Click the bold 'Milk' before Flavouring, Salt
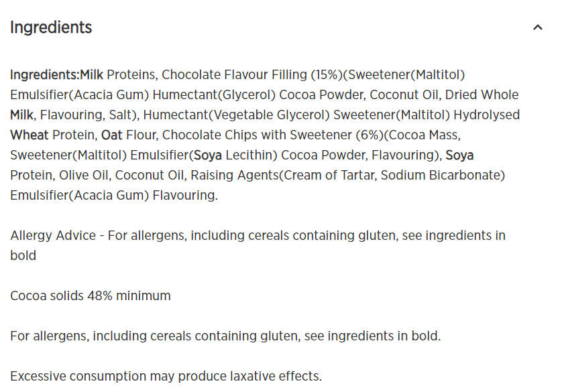This screenshot has height=392, width=564. (x=21, y=115)
